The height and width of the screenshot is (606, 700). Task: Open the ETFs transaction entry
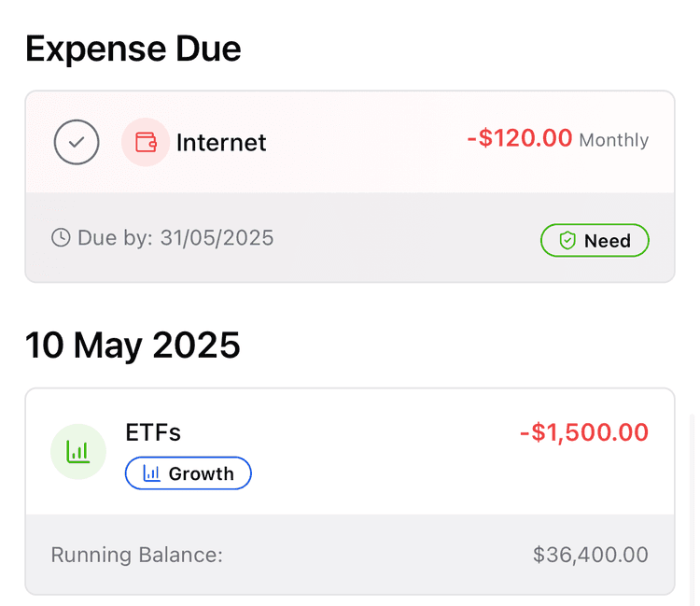(350, 491)
